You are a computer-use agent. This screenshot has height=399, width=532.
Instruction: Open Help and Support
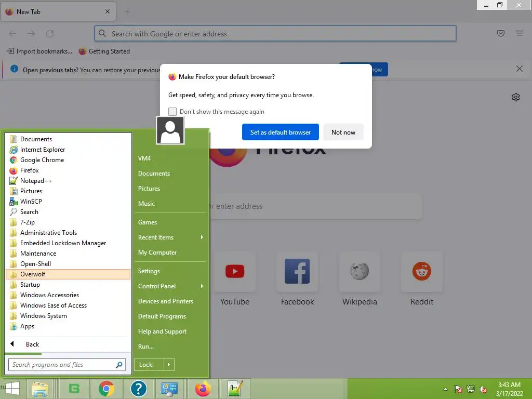click(170, 331)
